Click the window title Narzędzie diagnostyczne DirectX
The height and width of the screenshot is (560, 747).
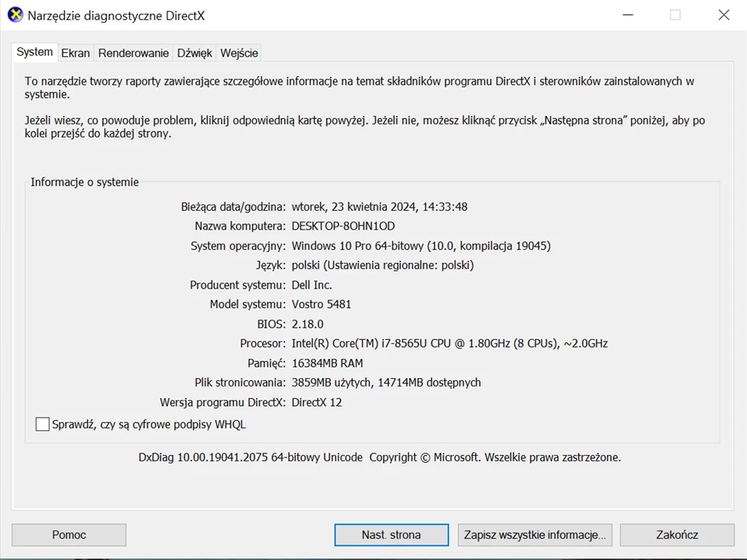pos(116,16)
